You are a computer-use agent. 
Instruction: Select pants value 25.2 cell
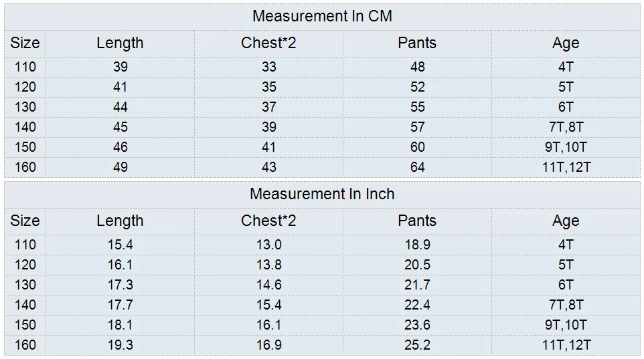pyautogui.click(x=417, y=345)
